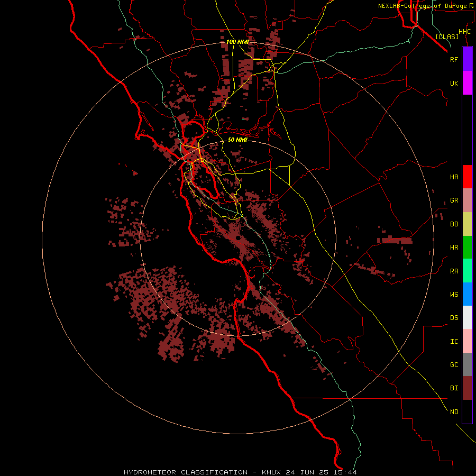The image size is (476, 476).
Task: Click the white DS legend swatch
Action: point(467,317)
